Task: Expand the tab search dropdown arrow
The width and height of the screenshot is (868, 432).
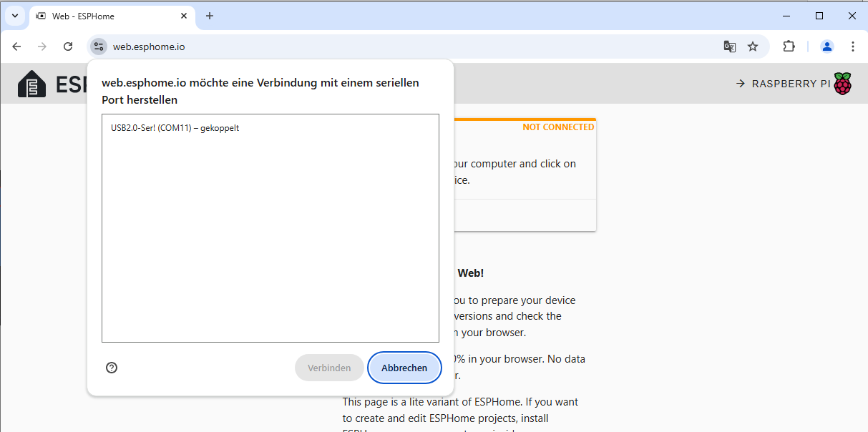Action: pos(14,16)
